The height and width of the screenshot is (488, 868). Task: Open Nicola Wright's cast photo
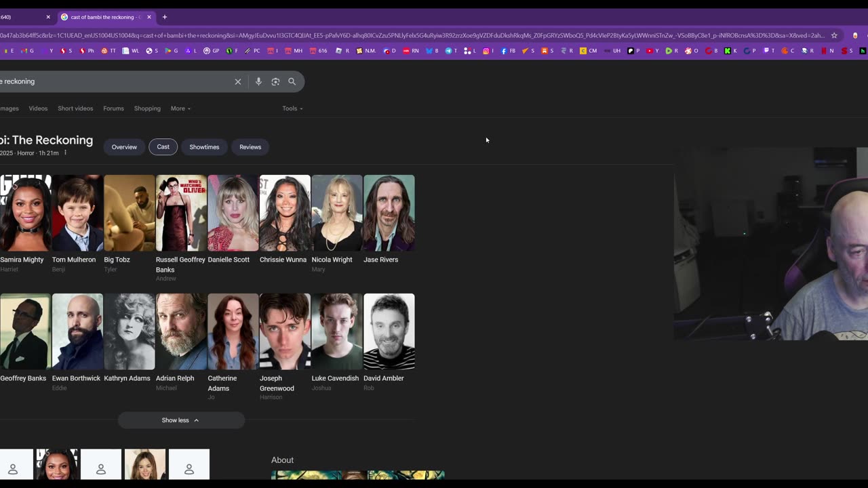[337, 213]
